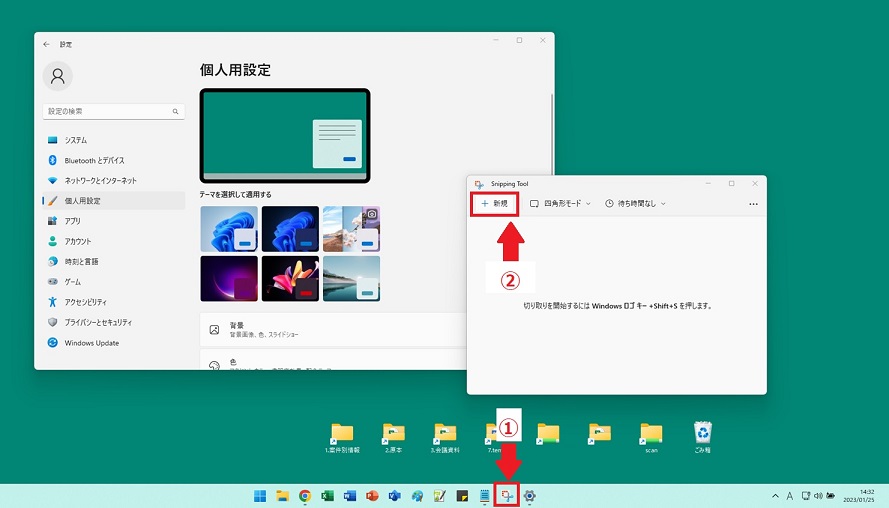Screen dimensions: 889x508
Task: Open システム in Settings sidebar
Action: [113, 140]
